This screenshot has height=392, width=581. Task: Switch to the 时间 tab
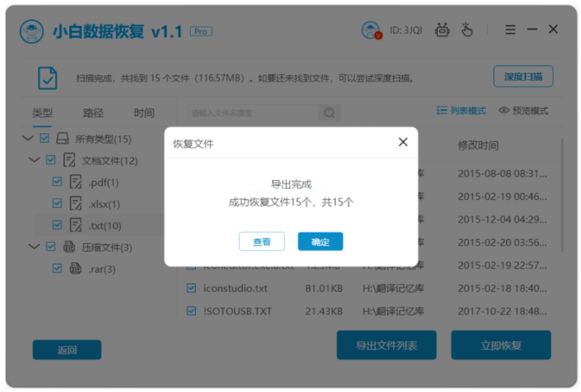[144, 113]
